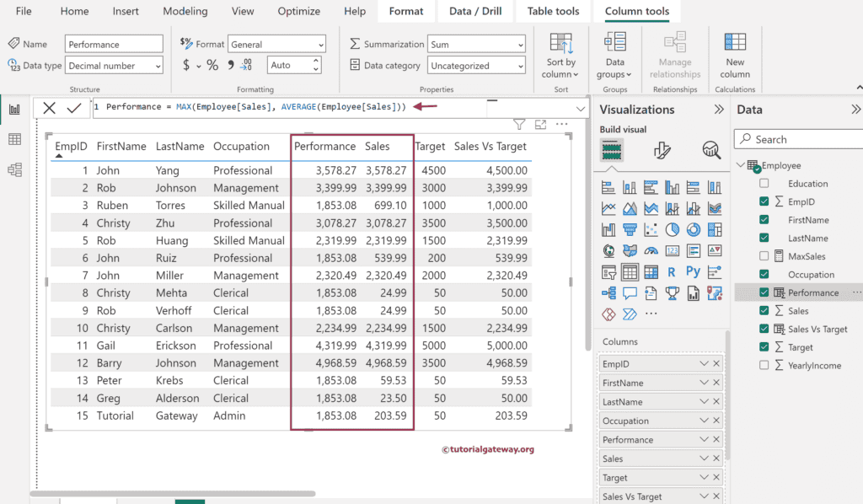Open the Data type dropdown
The width and height of the screenshot is (863, 504).
(x=115, y=65)
